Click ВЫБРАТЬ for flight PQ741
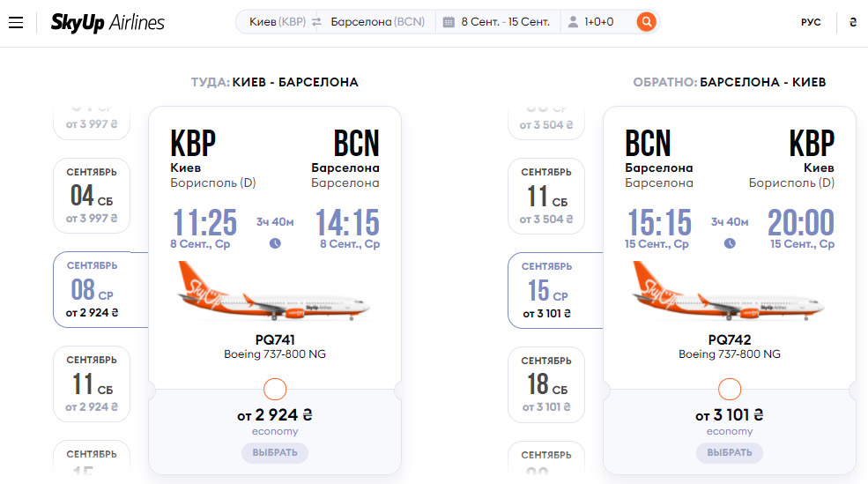 coord(275,453)
